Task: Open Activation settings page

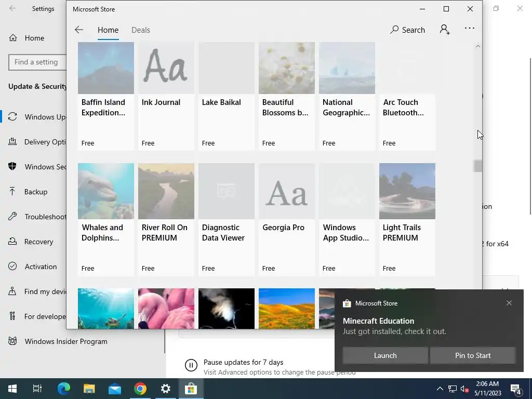Action: [33, 267]
